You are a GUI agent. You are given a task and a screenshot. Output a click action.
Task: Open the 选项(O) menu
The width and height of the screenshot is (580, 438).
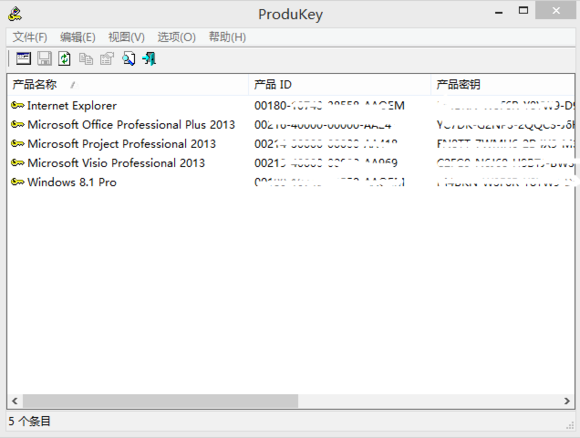[x=176, y=37]
